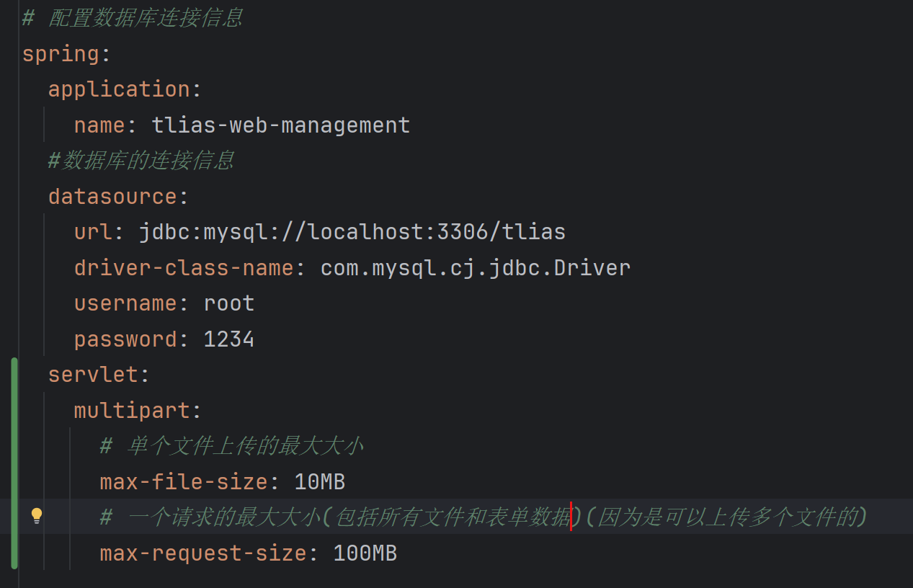Click the "com.mysql.cj.jdbc.Driver" value

[x=476, y=268]
